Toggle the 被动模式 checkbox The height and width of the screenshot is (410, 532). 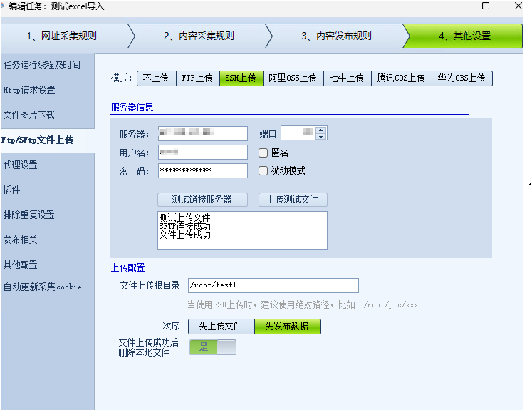(264, 171)
